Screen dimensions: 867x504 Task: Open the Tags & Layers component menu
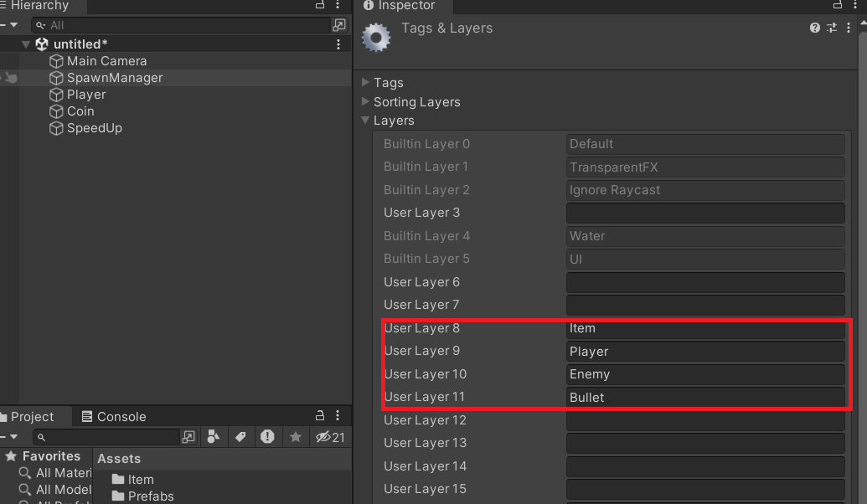tap(849, 28)
